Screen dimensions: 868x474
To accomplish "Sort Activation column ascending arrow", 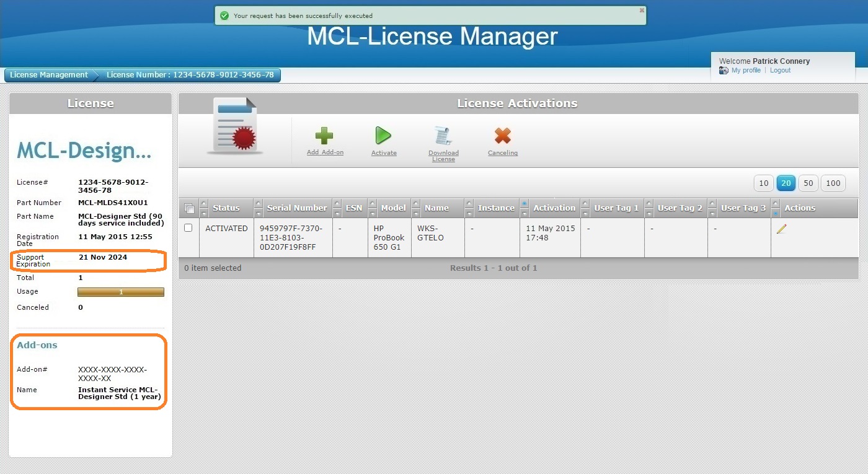I will (525, 203).
